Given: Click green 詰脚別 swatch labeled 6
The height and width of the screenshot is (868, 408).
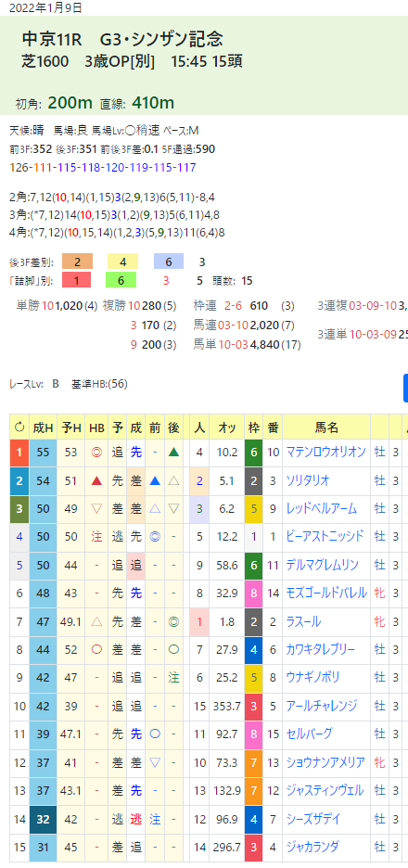Looking at the screenshot, I should pos(121,280).
